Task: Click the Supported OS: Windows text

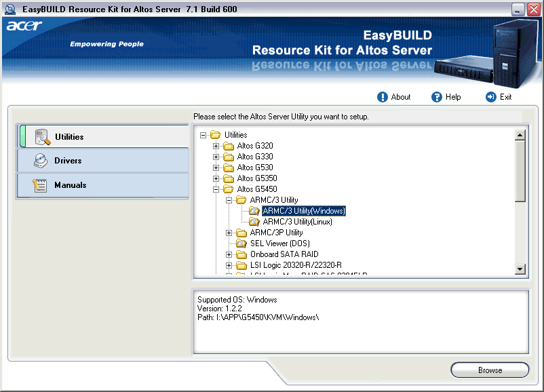Action: (237, 300)
